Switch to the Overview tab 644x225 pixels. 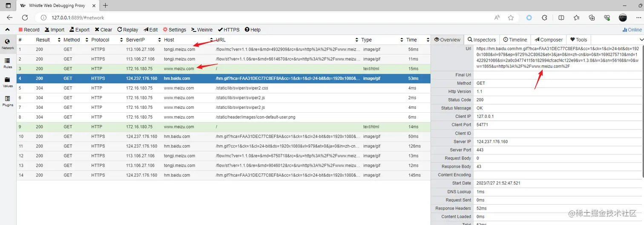pos(447,40)
